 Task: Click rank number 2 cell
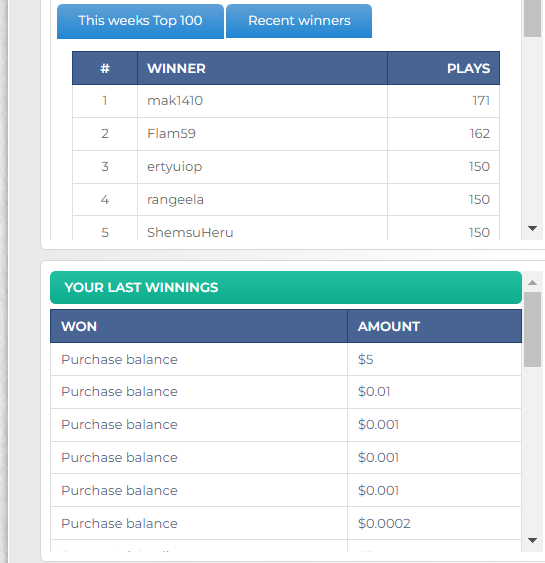pyautogui.click(x=105, y=134)
